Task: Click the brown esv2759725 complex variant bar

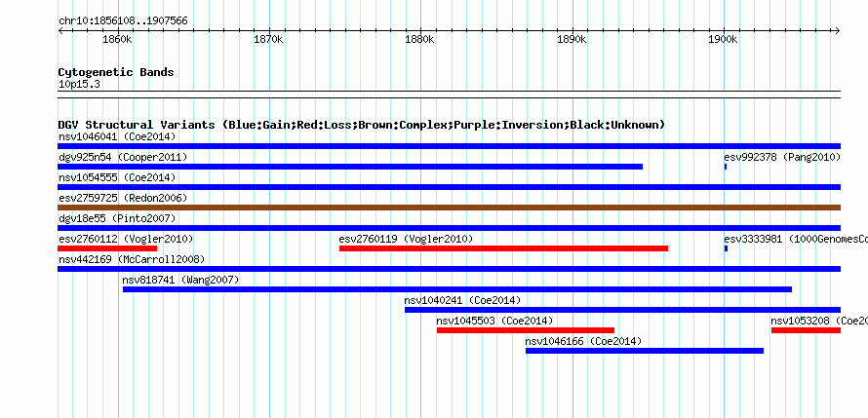Action: [x=449, y=208]
